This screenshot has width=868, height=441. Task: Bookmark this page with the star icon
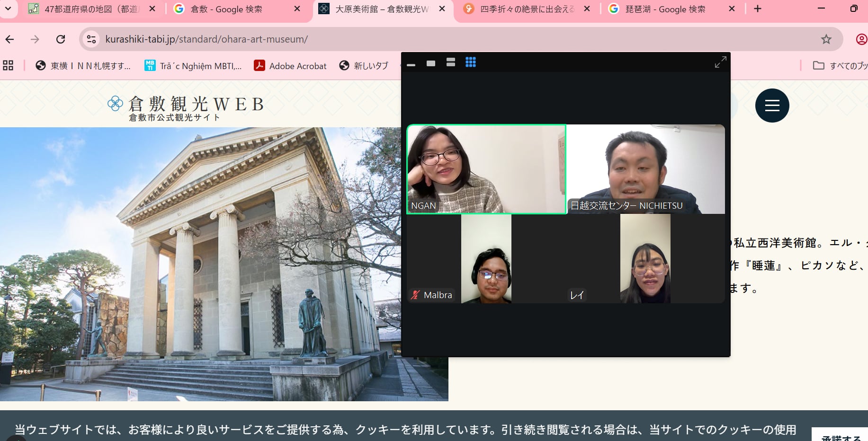(x=826, y=39)
